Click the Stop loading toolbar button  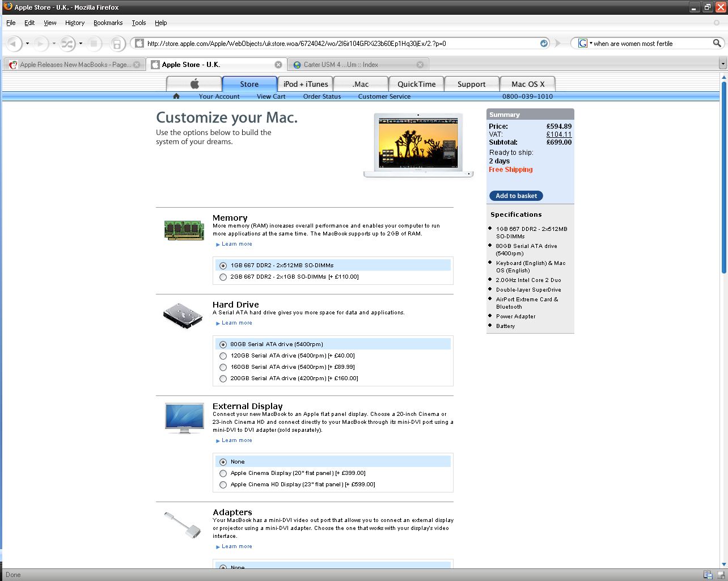94,43
